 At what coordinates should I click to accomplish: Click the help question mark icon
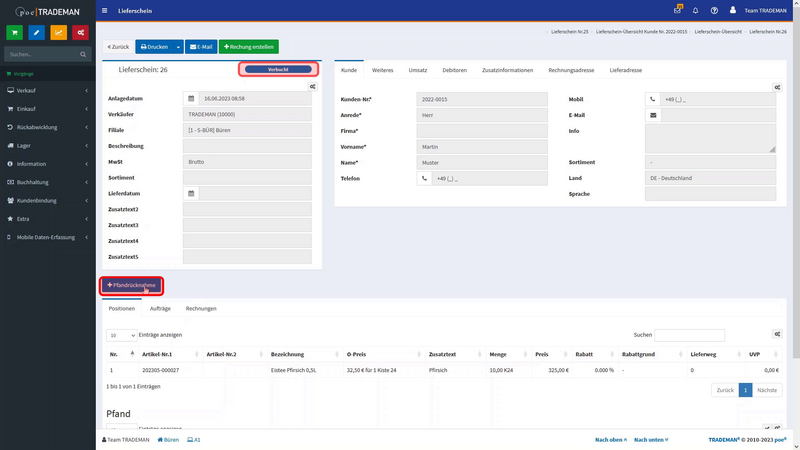[714, 10]
